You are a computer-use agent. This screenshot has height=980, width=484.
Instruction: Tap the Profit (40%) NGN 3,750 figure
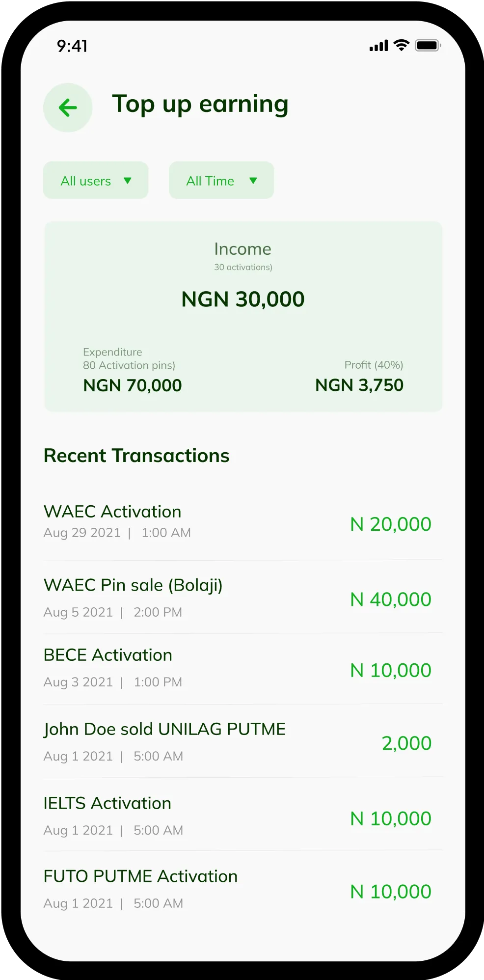(359, 385)
